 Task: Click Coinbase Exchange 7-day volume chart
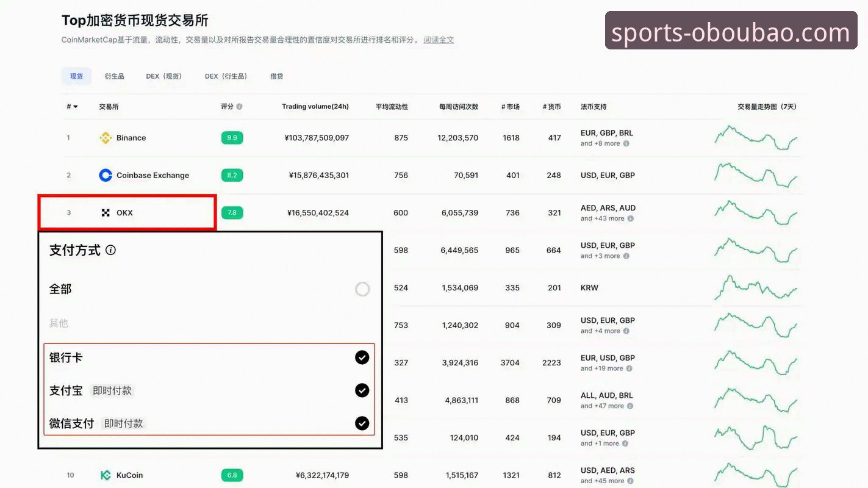756,175
